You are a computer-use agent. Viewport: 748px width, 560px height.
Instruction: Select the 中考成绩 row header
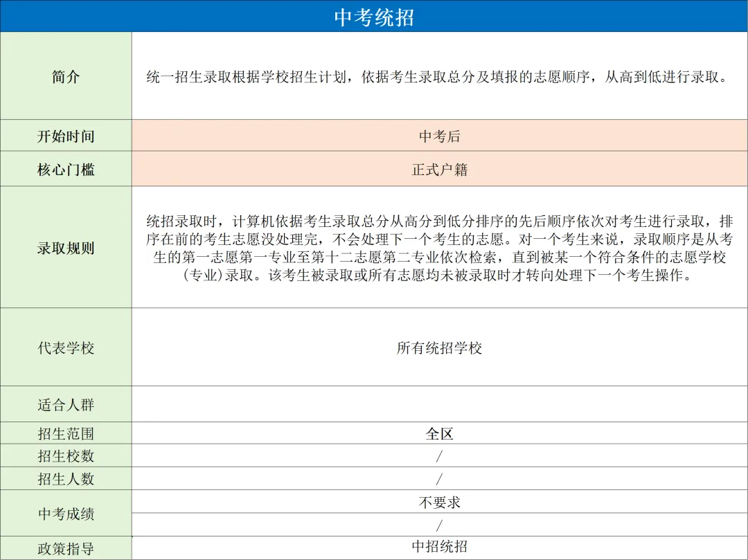pyautogui.click(x=66, y=513)
